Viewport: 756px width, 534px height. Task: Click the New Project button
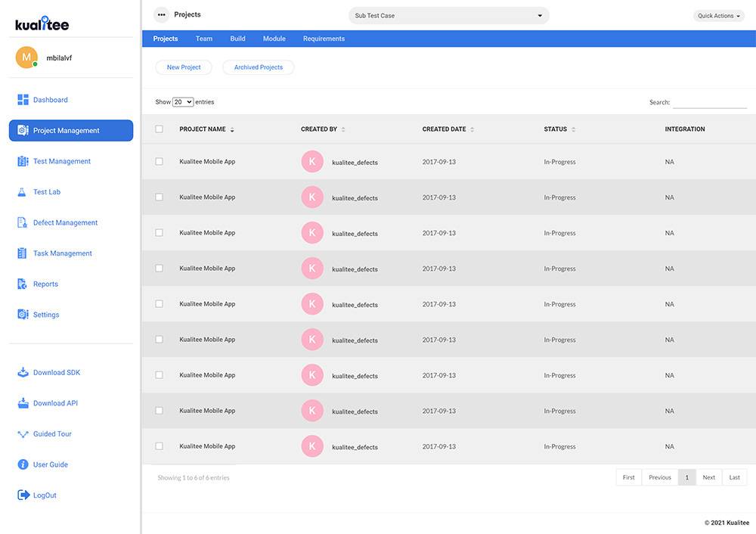(184, 67)
